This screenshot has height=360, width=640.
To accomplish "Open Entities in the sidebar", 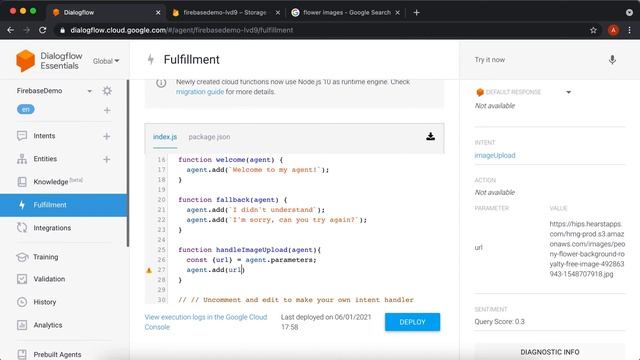I will pyautogui.click(x=45, y=159).
